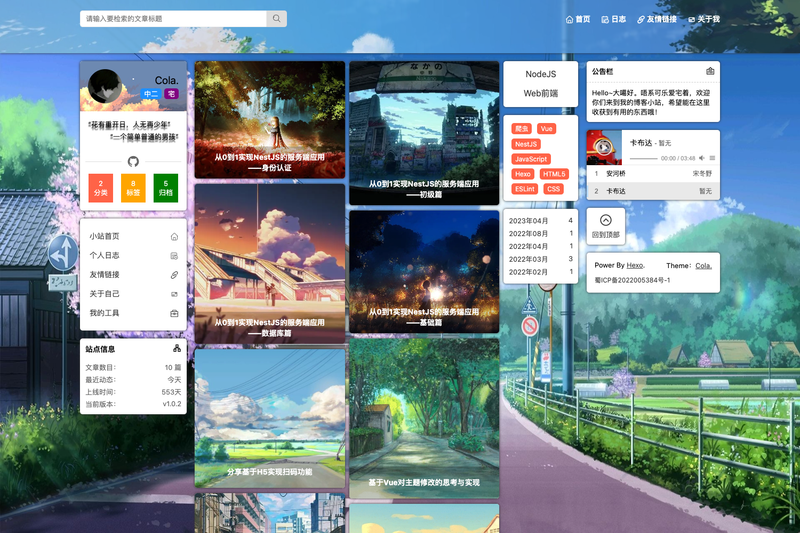Click the purple 宅 badge
Screen dimensions: 800x533
(171, 94)
